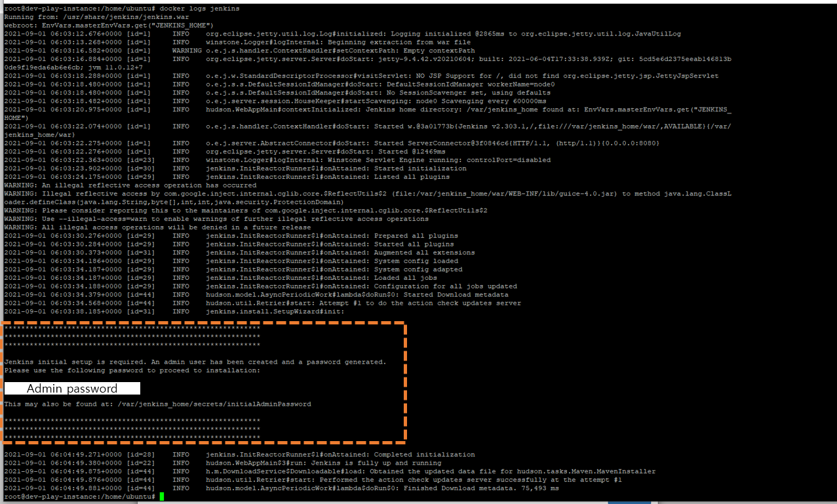Select the WARNING "Empty contextPath" log line
This screenshot has height=504, width=837.
coord(239,50)
